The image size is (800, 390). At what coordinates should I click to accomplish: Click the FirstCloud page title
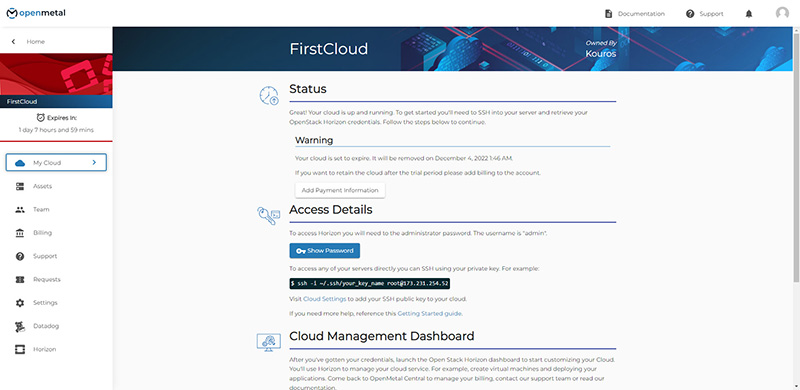click(329, 49)
